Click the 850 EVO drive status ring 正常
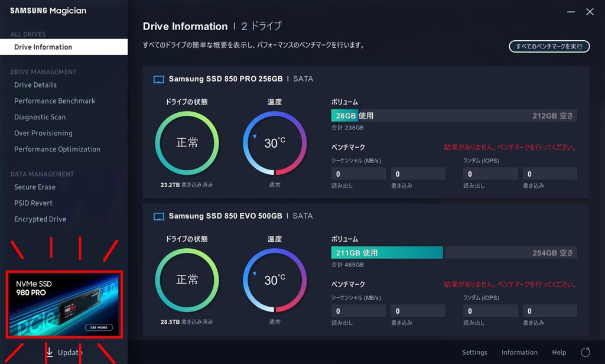Image resolution: width=605 pixels, height=364 pixels. pos(187,280)
